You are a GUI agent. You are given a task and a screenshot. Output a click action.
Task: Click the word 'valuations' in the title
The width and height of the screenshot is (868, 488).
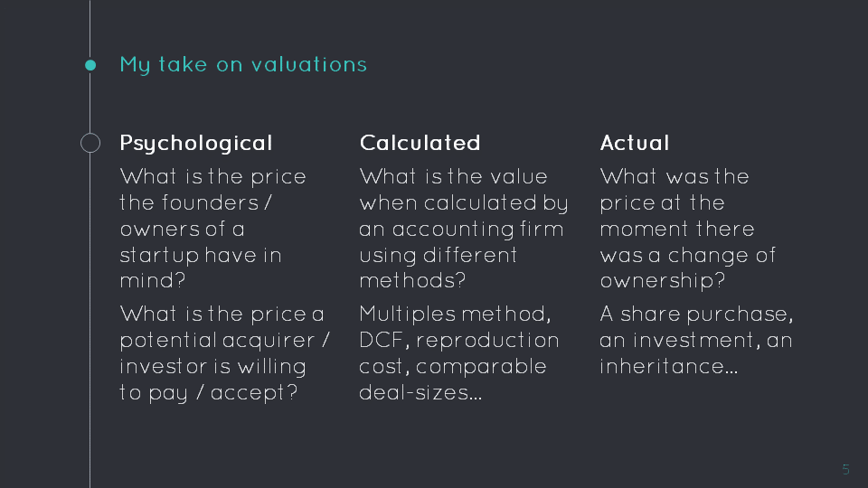[309, 64]
